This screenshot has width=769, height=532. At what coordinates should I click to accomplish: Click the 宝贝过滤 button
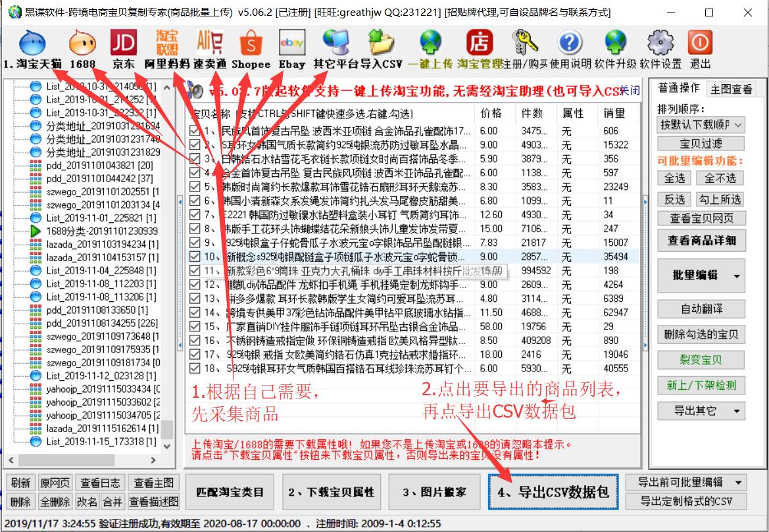(701, 143)
